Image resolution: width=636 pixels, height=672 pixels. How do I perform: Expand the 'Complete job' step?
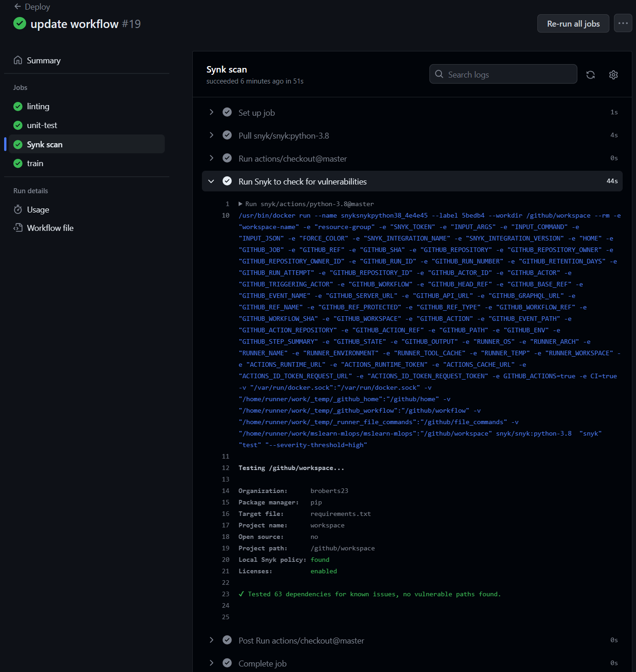coord(212,663)
